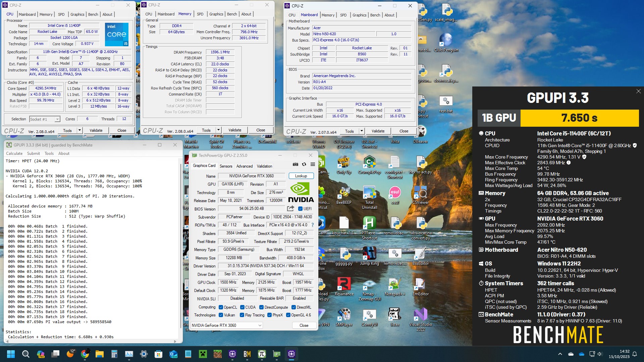
Task: Open the Calculate menu in GPUPI
Action: click(x=14, y=154)
